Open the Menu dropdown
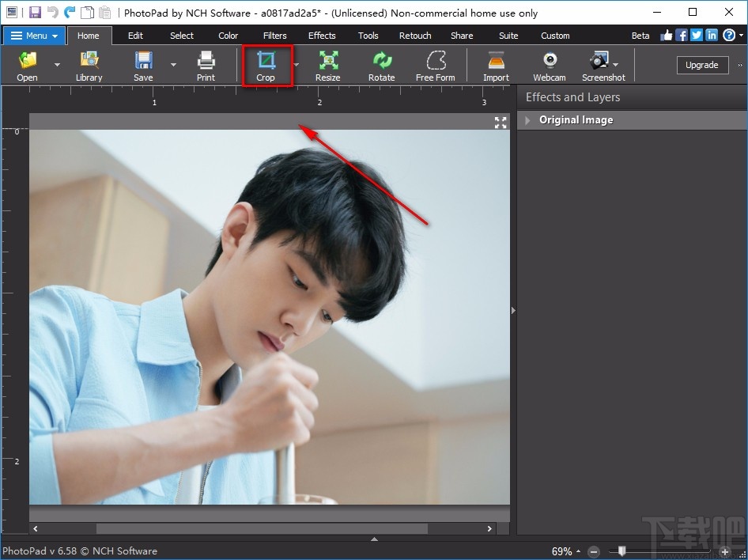Screen dimensions: 748x560 [33, 35]
